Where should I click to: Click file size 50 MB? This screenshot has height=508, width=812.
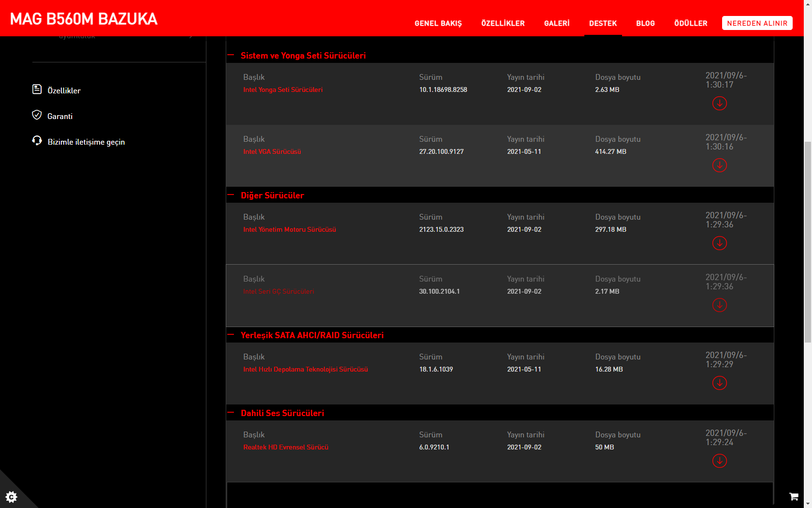[x=605, y=447]
